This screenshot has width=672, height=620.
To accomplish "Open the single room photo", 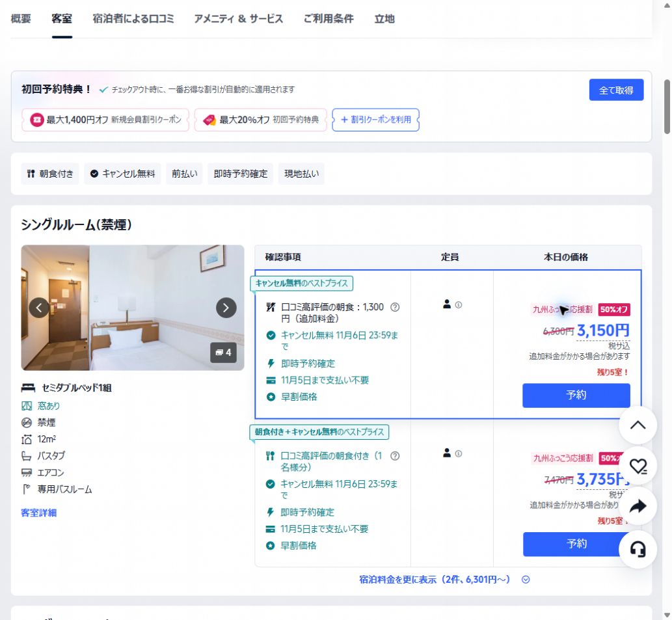I will [133, 308].
